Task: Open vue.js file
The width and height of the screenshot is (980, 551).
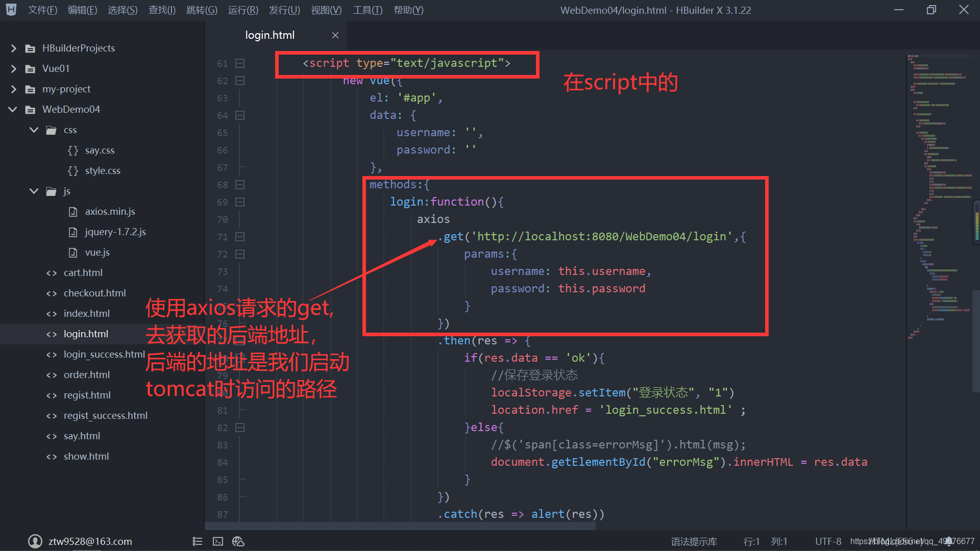Action: tap(97, 253)
